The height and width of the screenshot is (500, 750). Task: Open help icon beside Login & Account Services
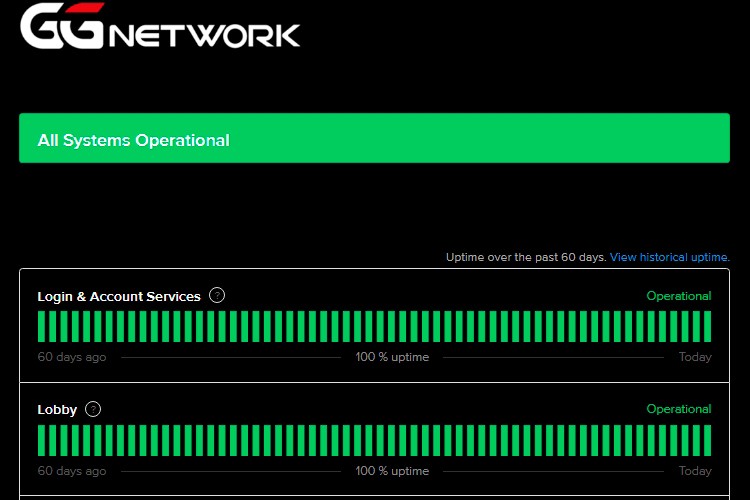217,296
